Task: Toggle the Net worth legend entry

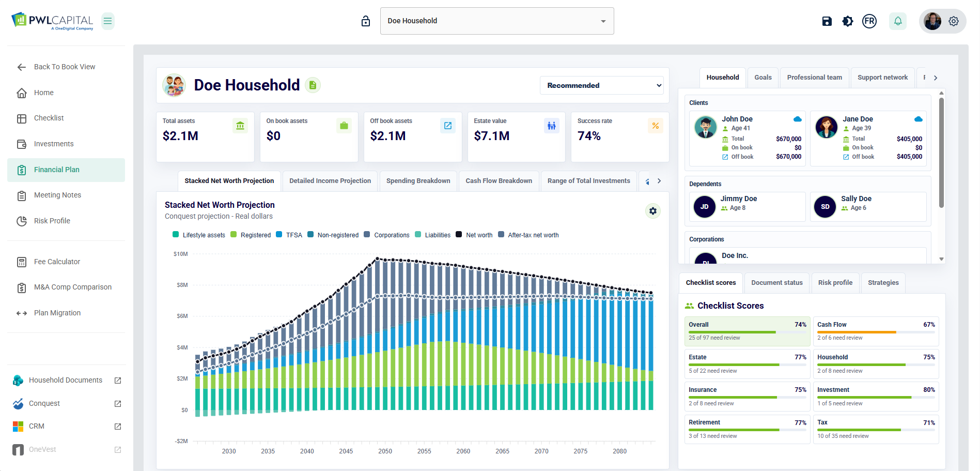Action: [474, 235]
